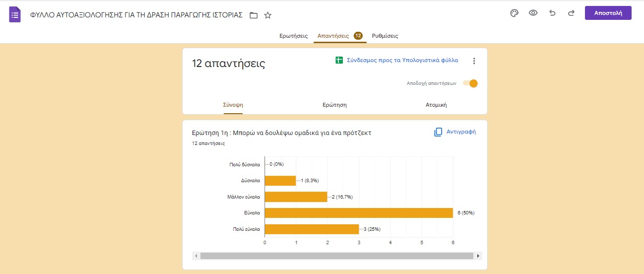The width and height of the screenshot is (644, 274).
Task: Click the move to folder icon
Action: tap(254, 15)
